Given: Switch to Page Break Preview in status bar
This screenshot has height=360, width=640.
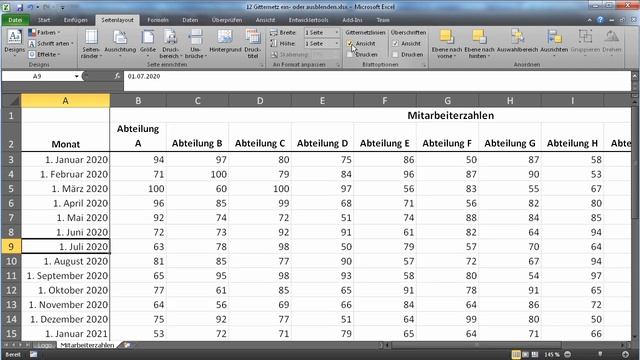Looking at the screenshot, I should [535, 354].
